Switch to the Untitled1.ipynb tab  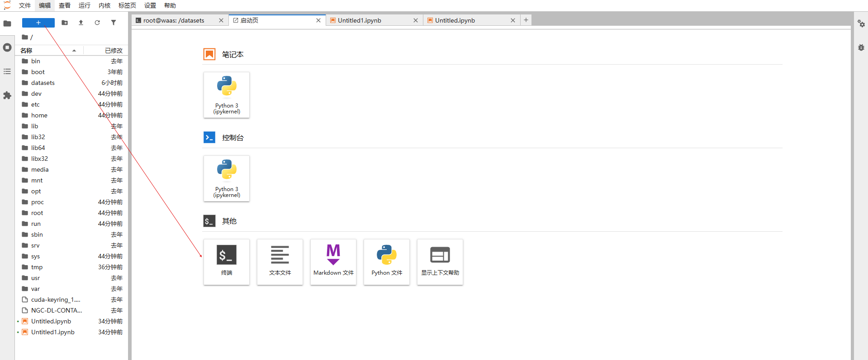[x=359, y=20]
